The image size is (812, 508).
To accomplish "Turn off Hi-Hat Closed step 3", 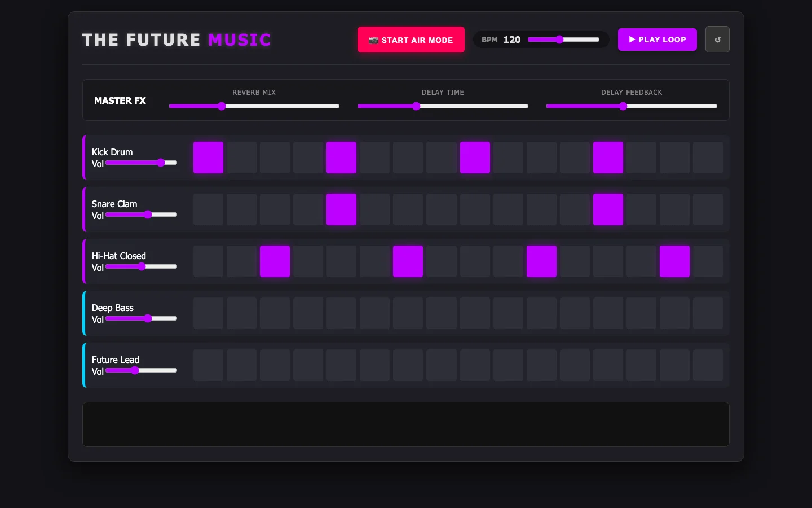I will [x=275, y=261].
